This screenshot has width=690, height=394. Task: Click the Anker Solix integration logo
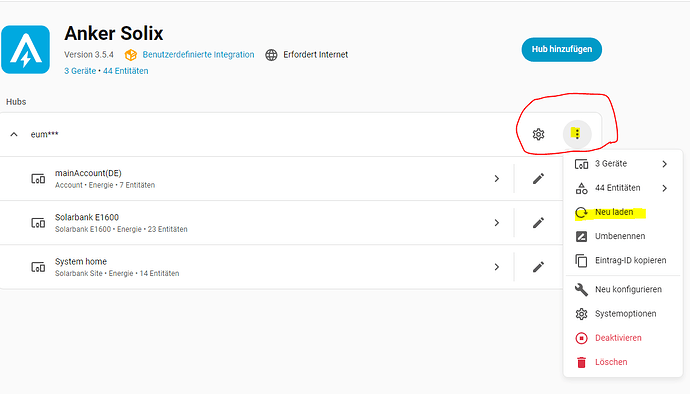pyautogui.click(x=26, y=50)
